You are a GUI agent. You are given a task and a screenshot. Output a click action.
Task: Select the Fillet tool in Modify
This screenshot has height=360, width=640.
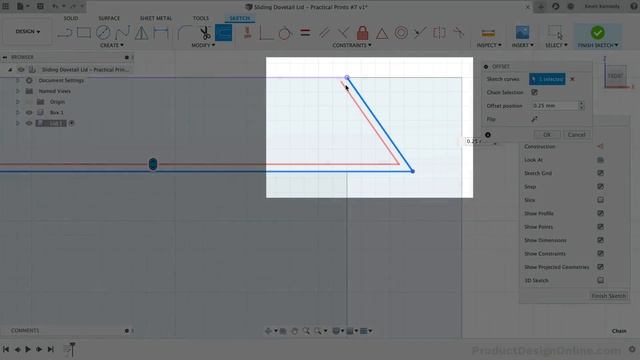184,33
